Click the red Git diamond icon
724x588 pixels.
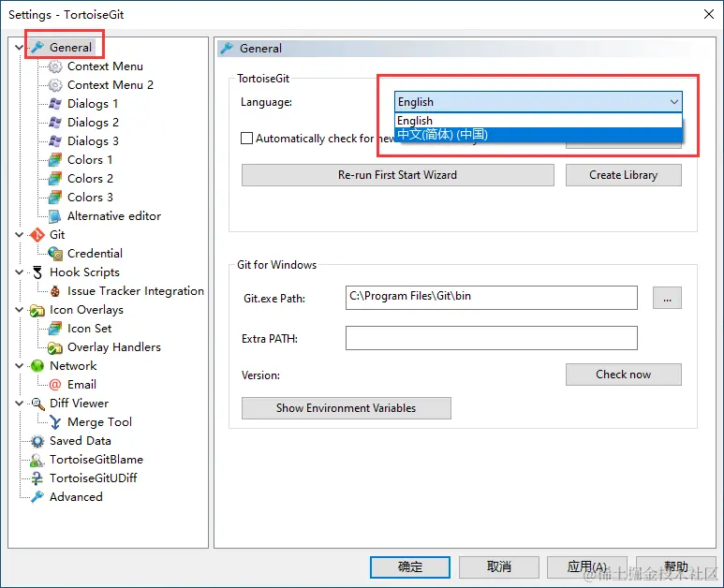(37, 235)
